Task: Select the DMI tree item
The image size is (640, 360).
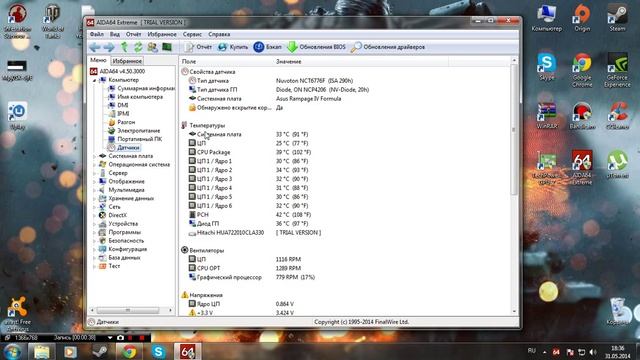Action: coord(118,105)
